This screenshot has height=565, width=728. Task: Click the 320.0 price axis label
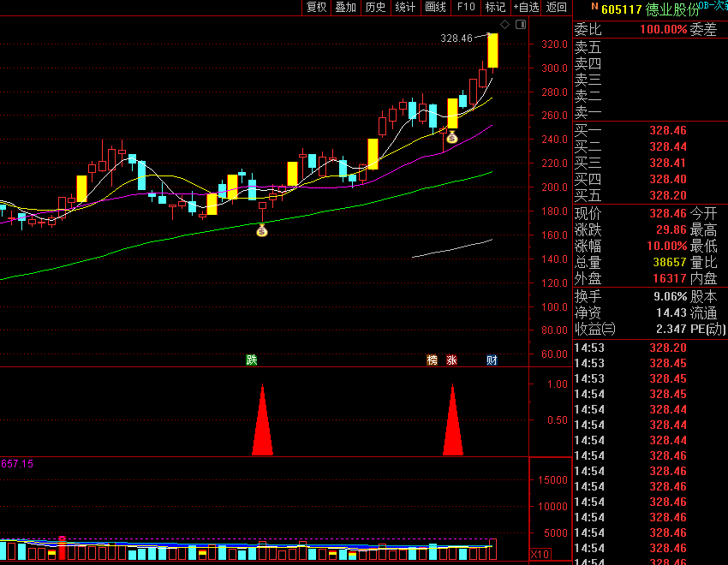554,45
